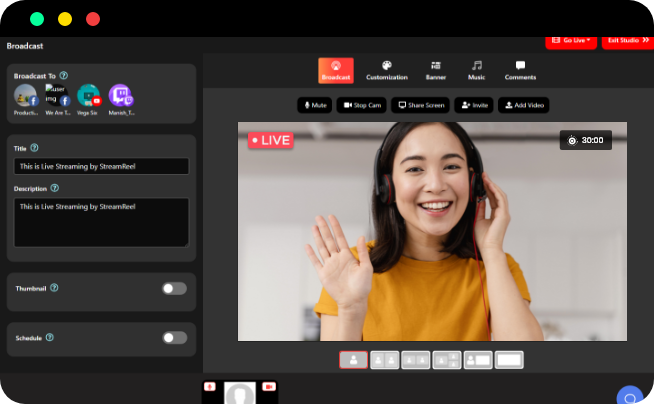Open the Customization palette tab
Screen dimensions: 654x404
[386, 70]
